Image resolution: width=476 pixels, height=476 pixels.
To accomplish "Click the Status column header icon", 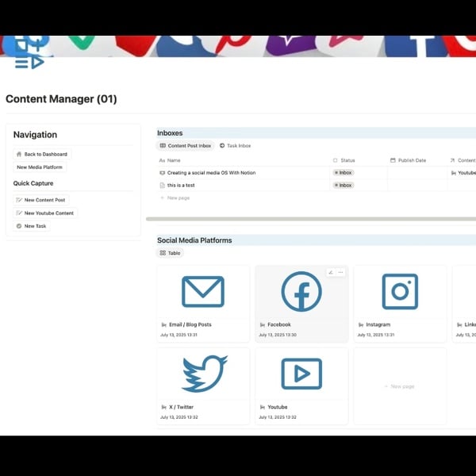I will click(x=335, y=160).
